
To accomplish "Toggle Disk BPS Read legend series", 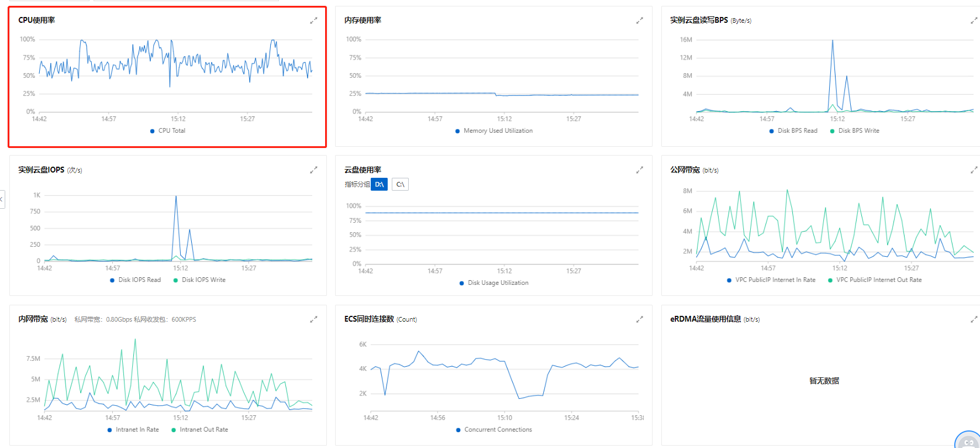I will (x=793, y=130).
